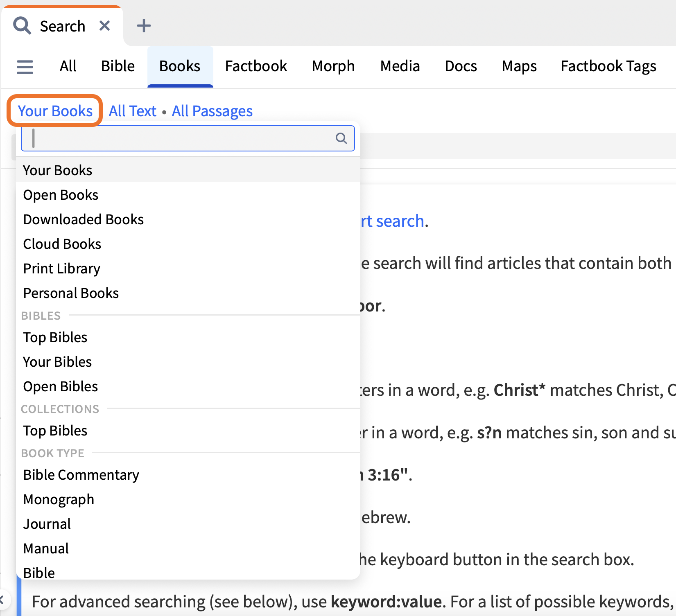Choose Top Bibles under BIBLES section
Screen dimensions: 676x616
click(x=188, y=337)
